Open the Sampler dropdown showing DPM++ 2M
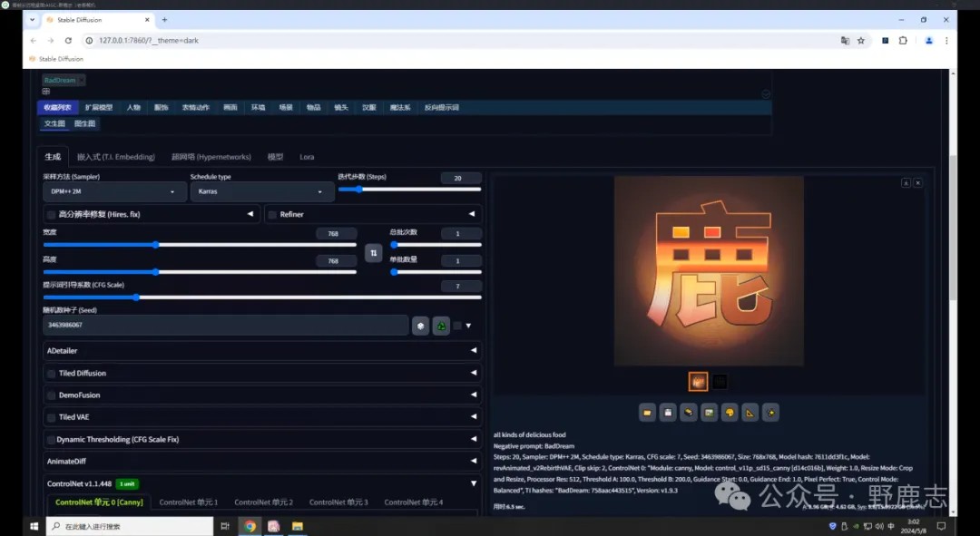Image resolution: width=980 pixels, height=536 pixels. 113,191
